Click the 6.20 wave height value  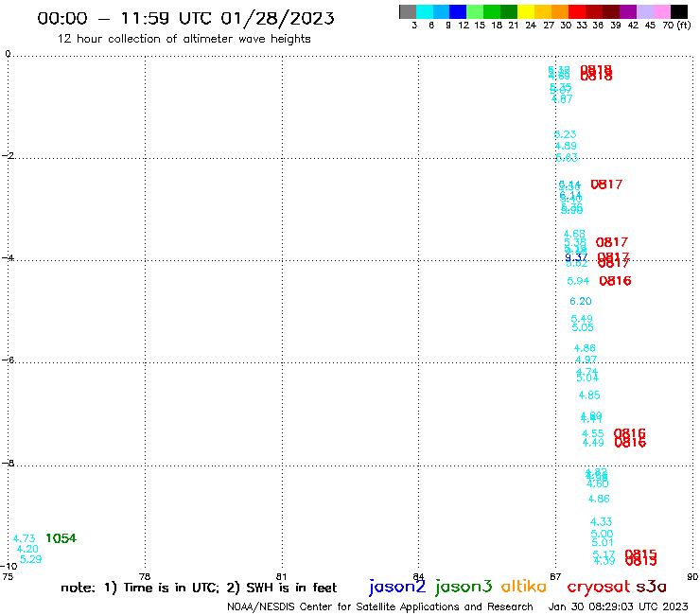point(581,302)
